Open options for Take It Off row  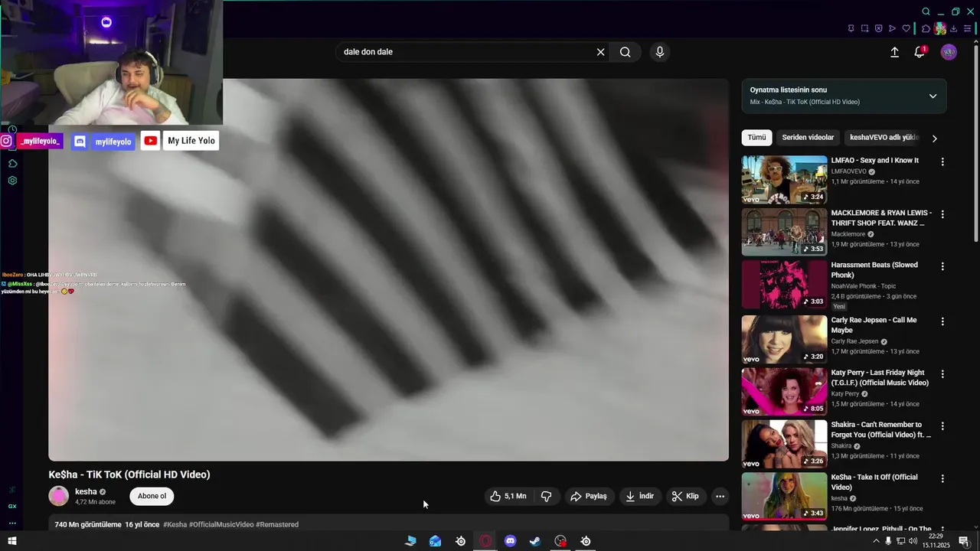coord(942,478)
